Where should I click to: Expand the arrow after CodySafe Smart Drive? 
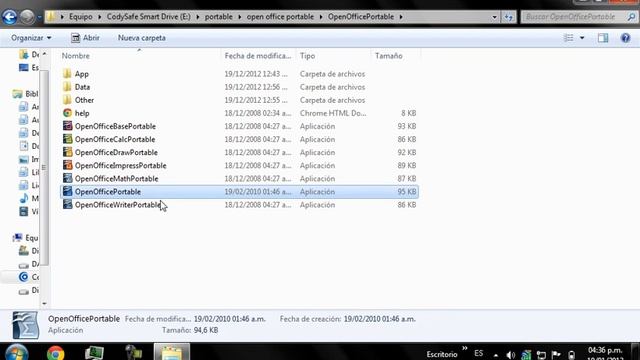click(198, 17)
